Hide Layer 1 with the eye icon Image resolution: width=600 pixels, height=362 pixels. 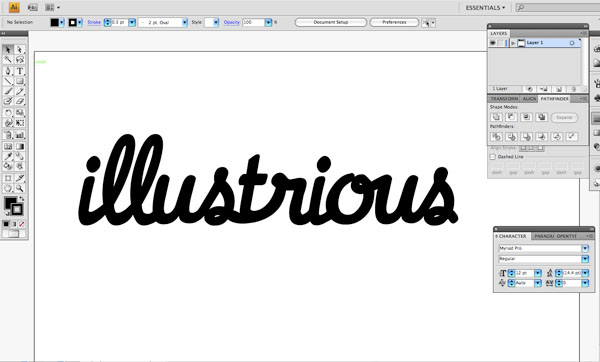[493, 43]
